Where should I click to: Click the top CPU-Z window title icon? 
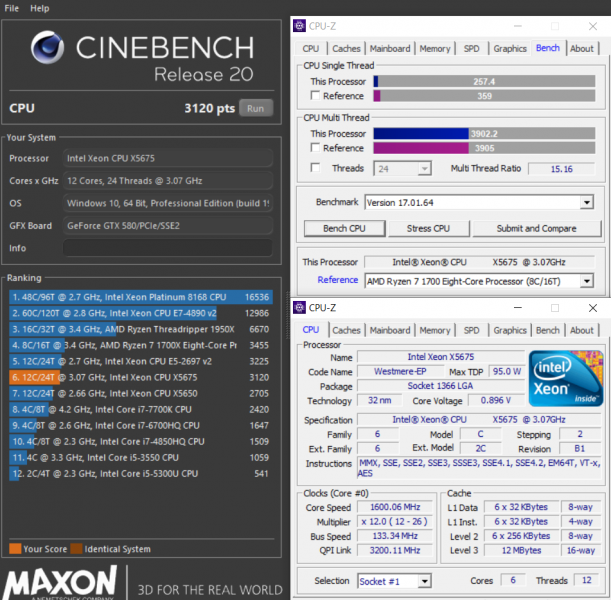coord(299,26)
